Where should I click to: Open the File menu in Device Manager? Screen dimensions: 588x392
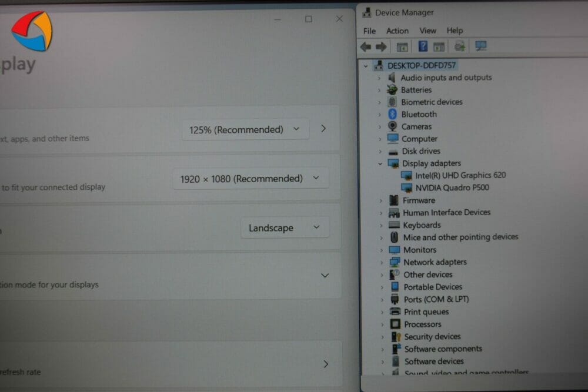(x=369, y=31)
